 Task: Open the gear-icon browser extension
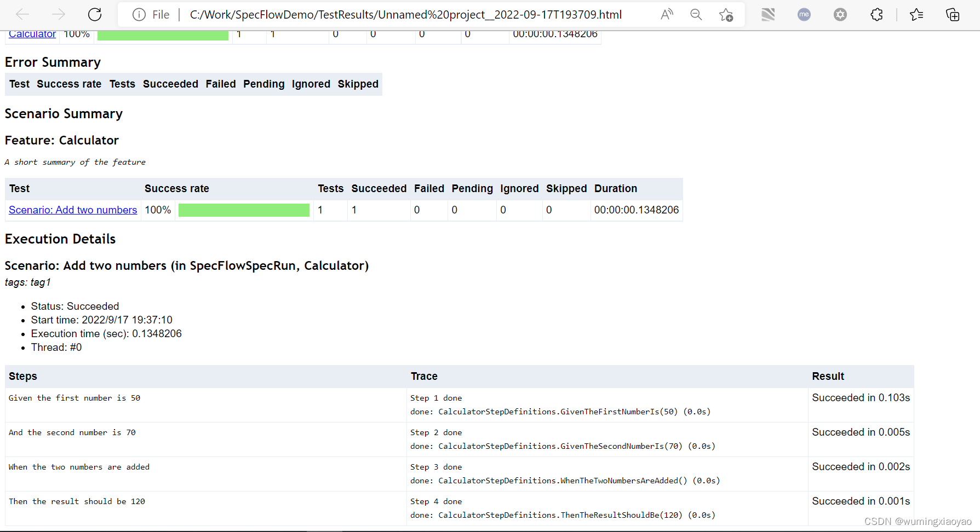coord(840,14)
